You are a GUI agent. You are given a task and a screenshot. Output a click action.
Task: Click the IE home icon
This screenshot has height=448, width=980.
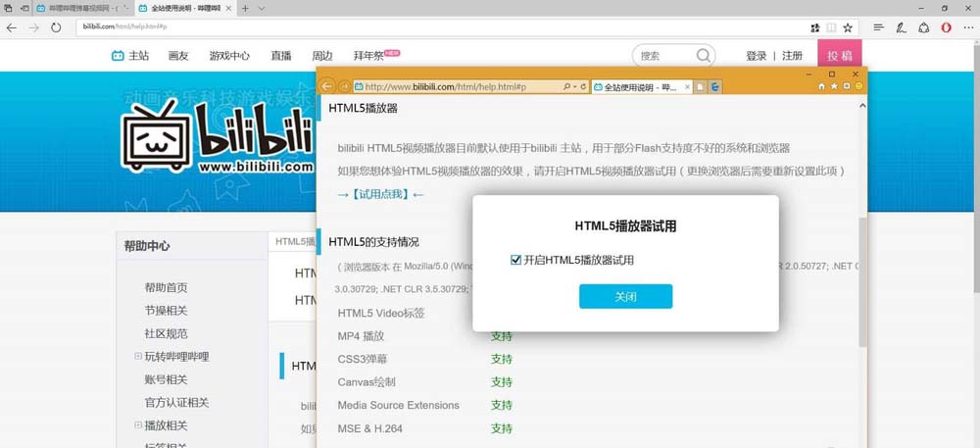[822, 86]
